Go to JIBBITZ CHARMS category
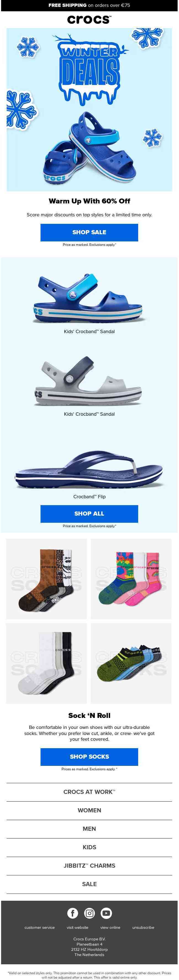179x980 pixels. [x=89, y=866]
